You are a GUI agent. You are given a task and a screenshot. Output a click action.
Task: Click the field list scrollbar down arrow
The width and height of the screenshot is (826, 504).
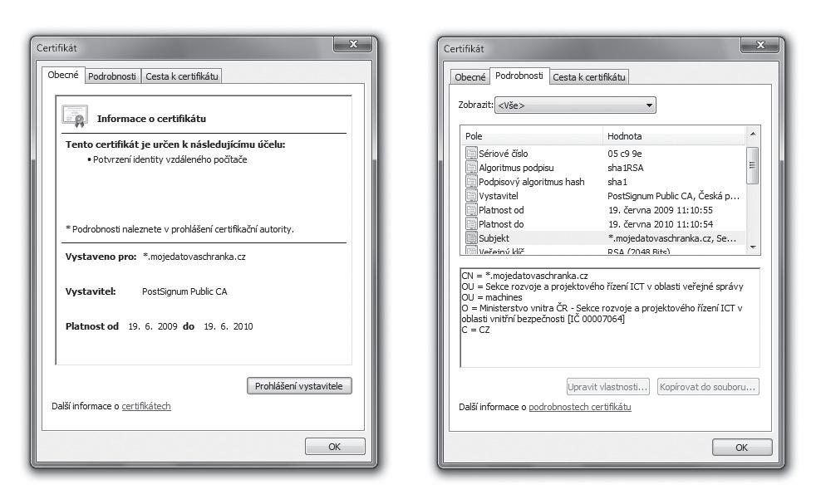[x=753, y=247]
